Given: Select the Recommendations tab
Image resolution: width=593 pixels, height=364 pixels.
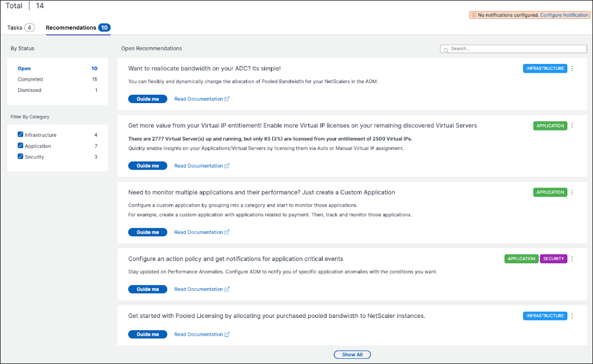Looking at the screenshot, I should point(78,28).
